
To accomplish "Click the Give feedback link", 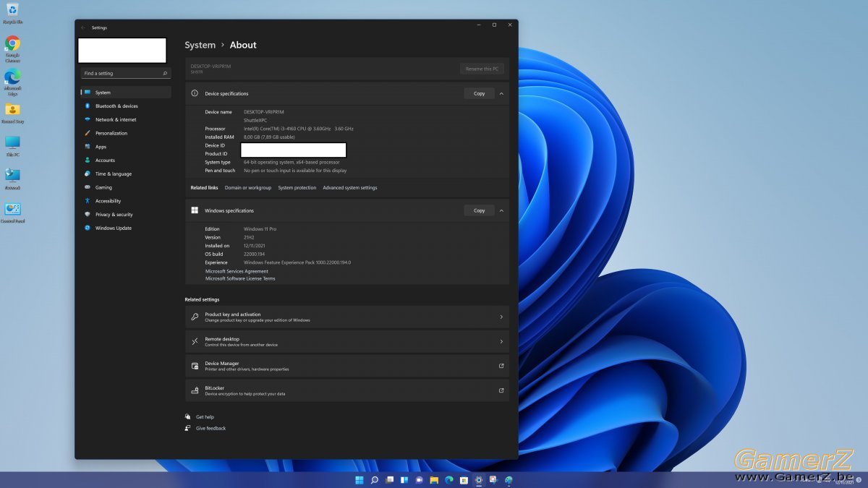I will tap(210, 429).
